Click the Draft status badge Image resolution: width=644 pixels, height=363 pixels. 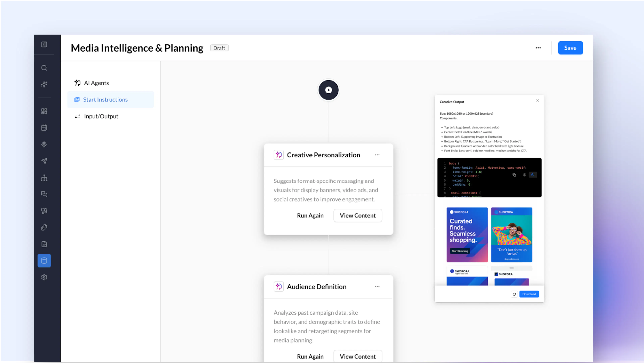pos(219,48)
